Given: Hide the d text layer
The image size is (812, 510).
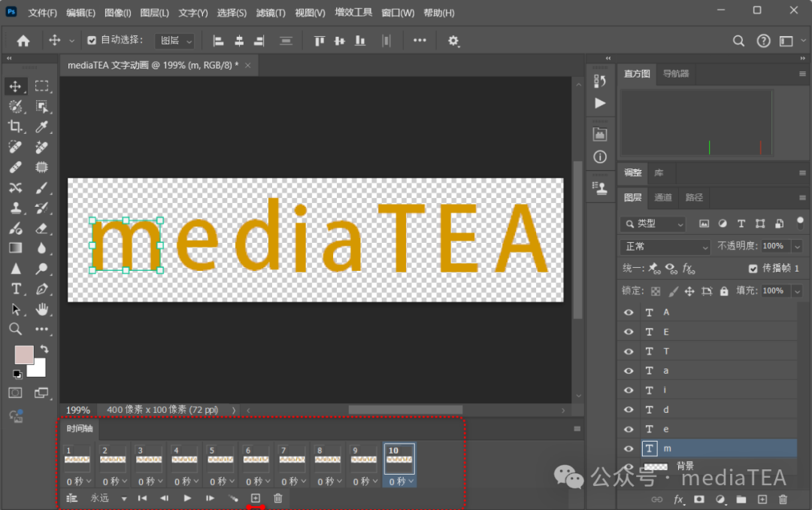Looking at the screenshot, I should tap(629, 409).
